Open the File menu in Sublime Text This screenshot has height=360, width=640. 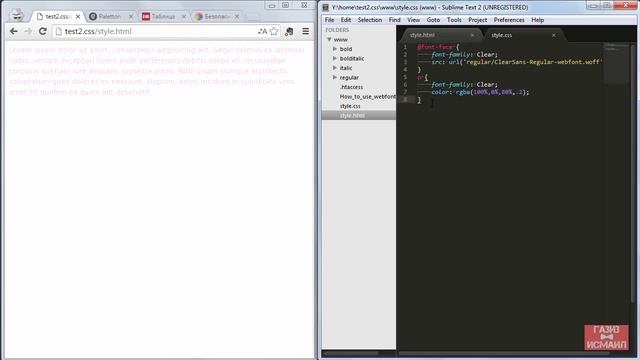pyautogui.click(x=329, y=20)
